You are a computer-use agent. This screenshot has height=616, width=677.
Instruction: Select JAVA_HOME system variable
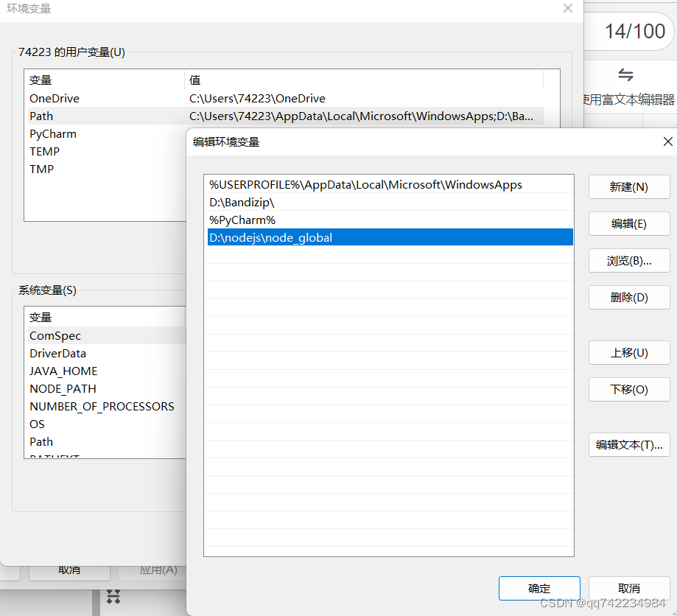[63, 371]
